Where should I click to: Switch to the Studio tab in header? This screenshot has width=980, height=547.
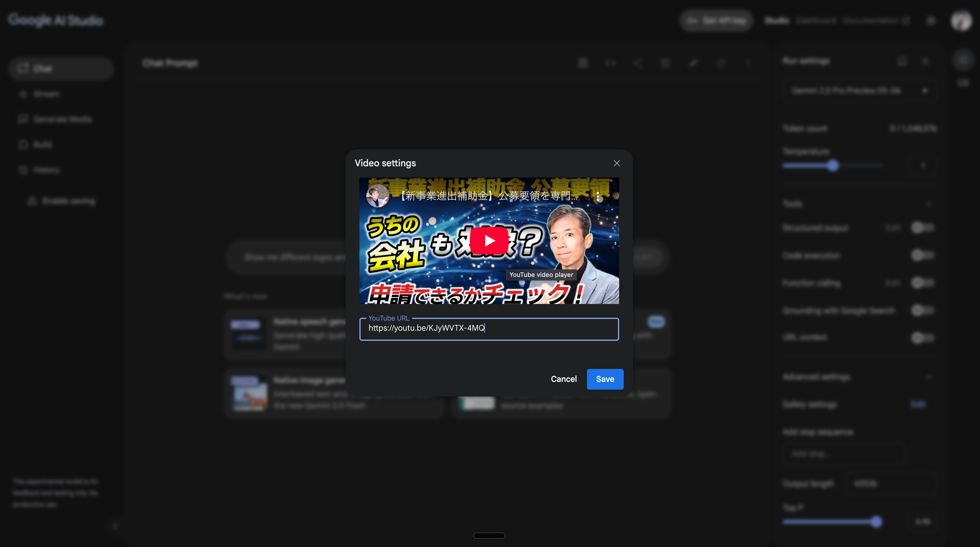[x=777, y=21]
